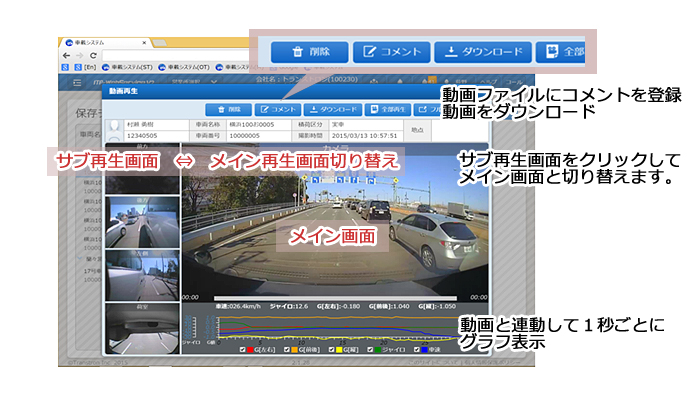Select the 荷室 cargo camera thumbnail
The image size is (700, 400).
(x=142, y=329)
